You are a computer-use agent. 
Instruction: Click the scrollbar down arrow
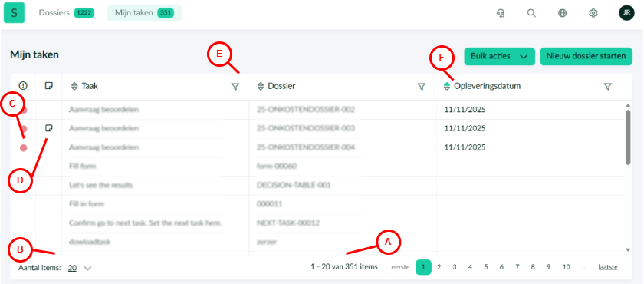(x=628, y=249)
